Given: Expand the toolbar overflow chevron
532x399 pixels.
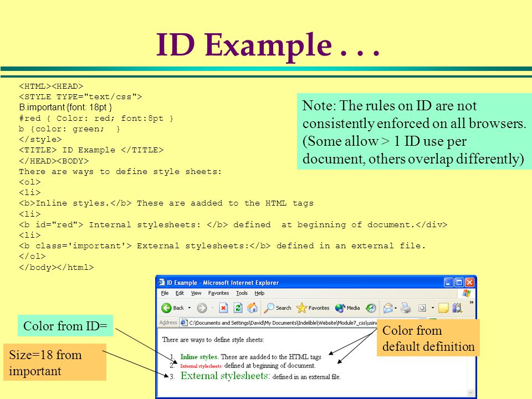Looking at the screenshot, I should (471, 302).
